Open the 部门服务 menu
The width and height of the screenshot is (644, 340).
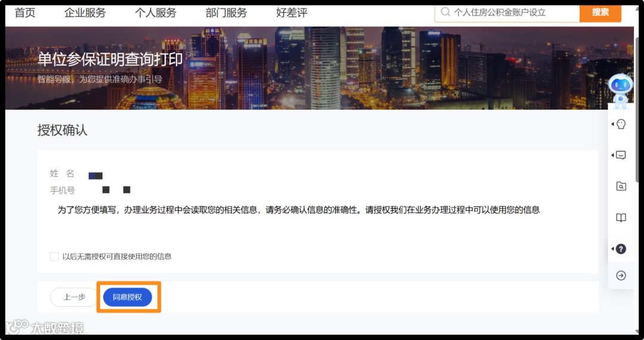pos(227,13)
